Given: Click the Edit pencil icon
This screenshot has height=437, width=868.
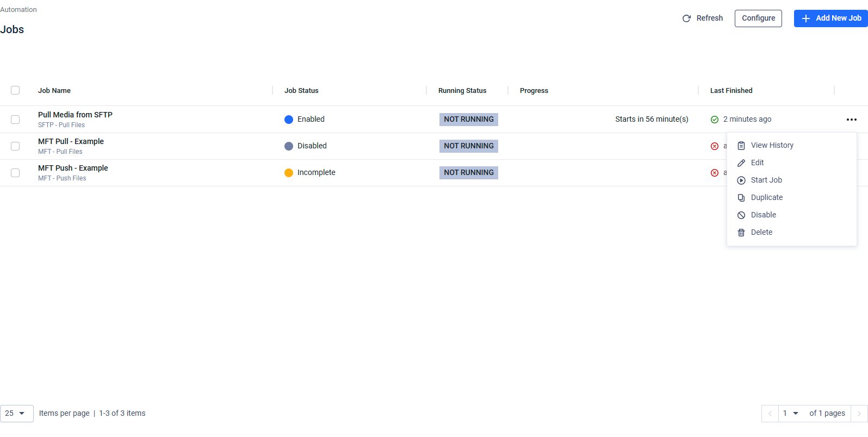Looking at the screenshot, I should tap(741, 163).
